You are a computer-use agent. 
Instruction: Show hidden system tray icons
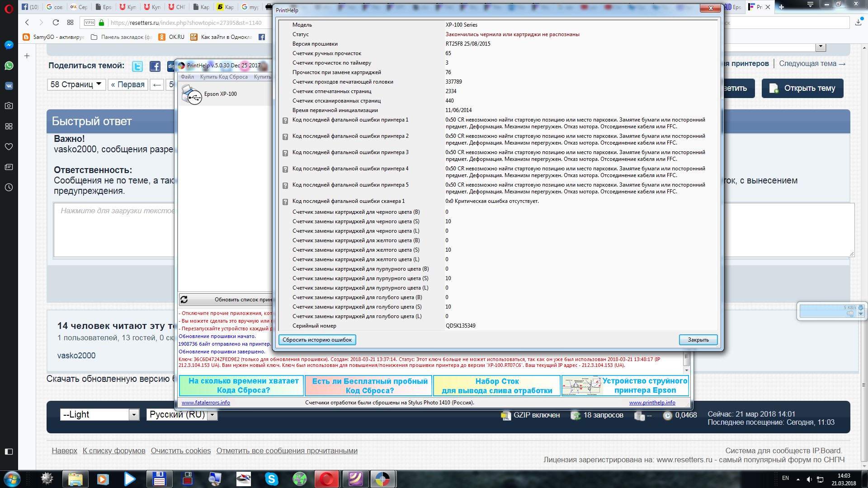pos(798,479)
